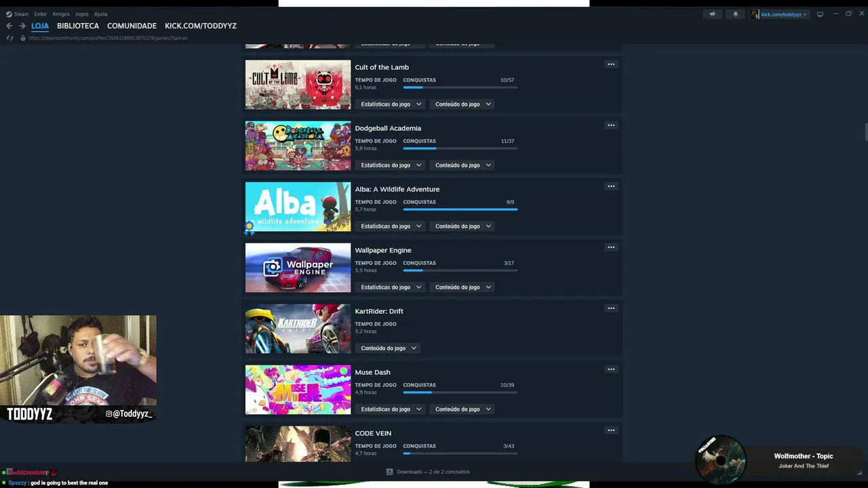Switch to the LOJA tab
Screen dimensions: 868x488
[40, 26]
